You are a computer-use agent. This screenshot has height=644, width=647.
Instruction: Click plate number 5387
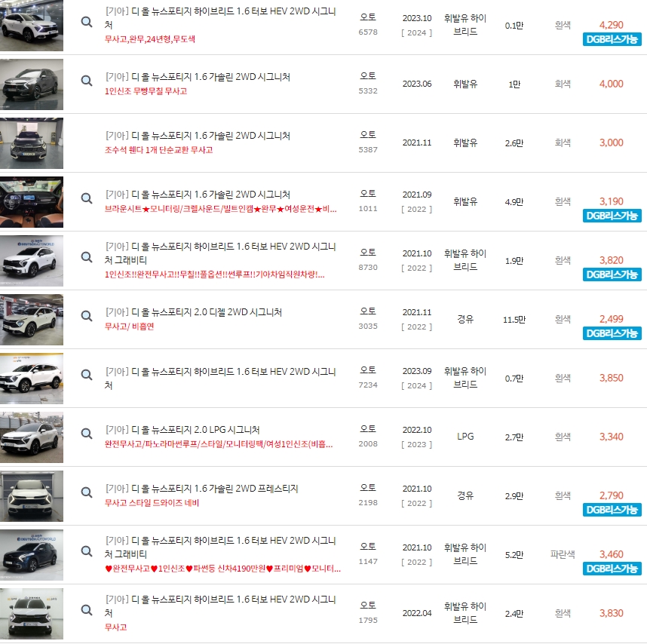tap(368, 150)
